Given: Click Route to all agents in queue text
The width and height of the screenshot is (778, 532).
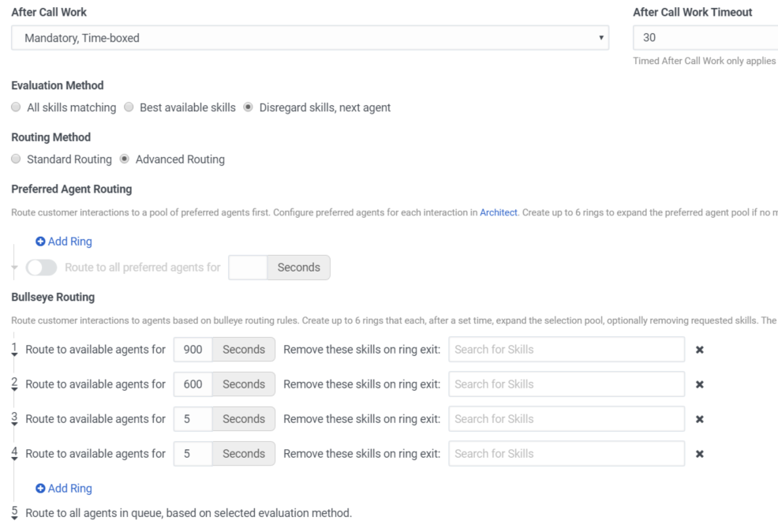Looking at the screenshot, I should [x=189, y=513].
